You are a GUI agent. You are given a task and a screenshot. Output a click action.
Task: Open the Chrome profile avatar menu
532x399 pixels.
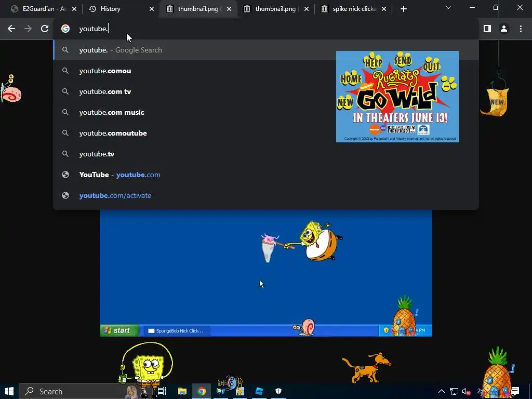point(504,29)
